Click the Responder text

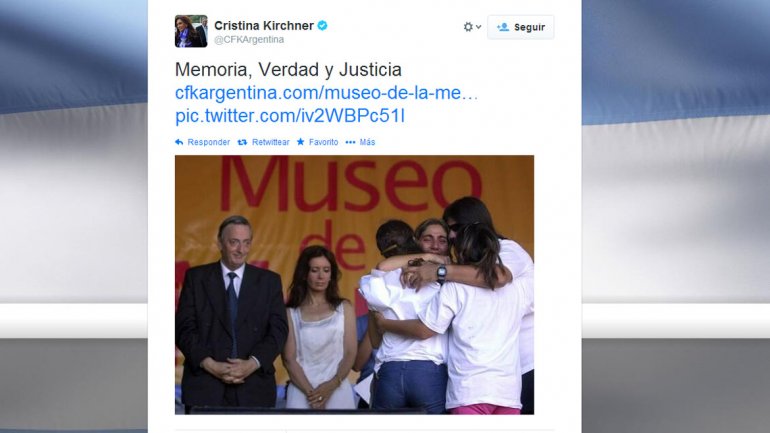[209, 142]
